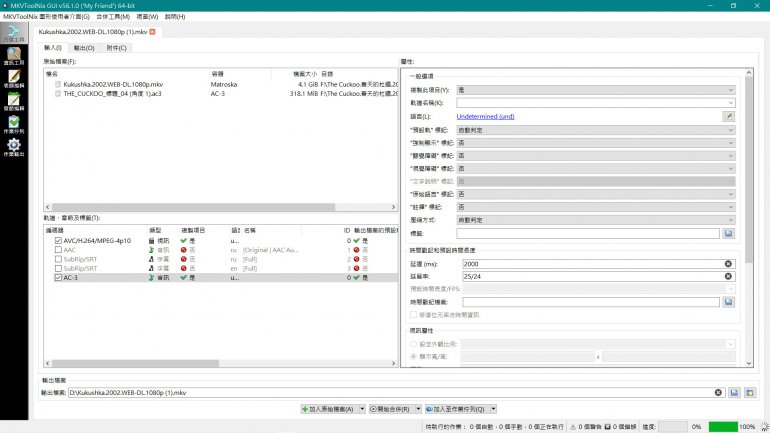Open the Copy this item (Y) dropdown
Image resolution: width=770 pixels, height=433 pixels.
596,90
